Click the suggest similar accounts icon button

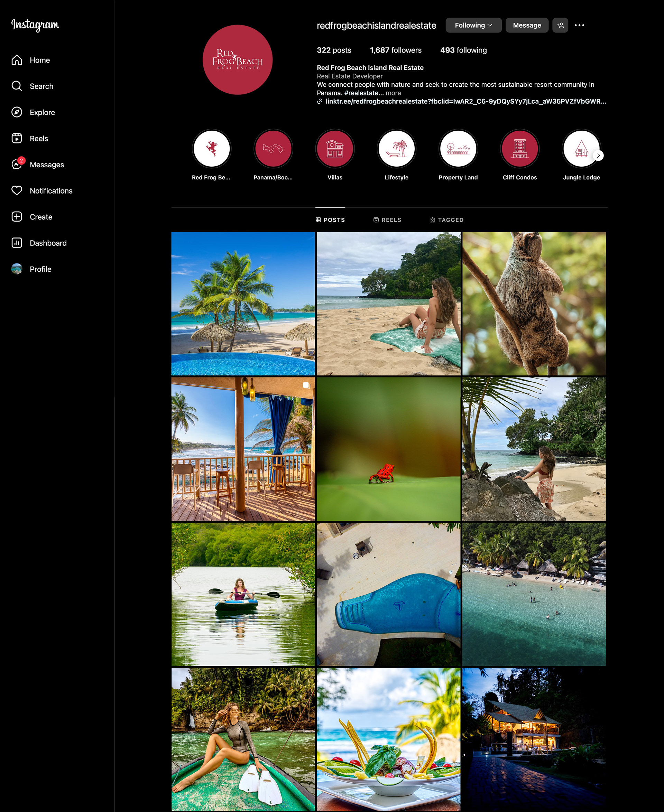click(x=560, y=25)
